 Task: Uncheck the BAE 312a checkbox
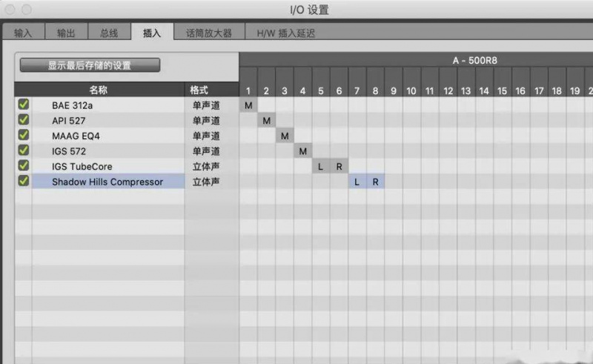point(23,105)
